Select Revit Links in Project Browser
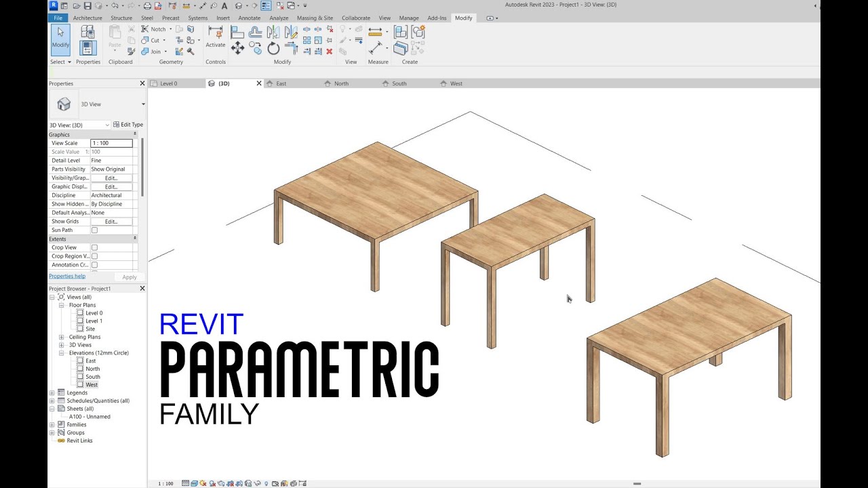The width and height of the screenshot is (868, 488). tap(79, 441)
